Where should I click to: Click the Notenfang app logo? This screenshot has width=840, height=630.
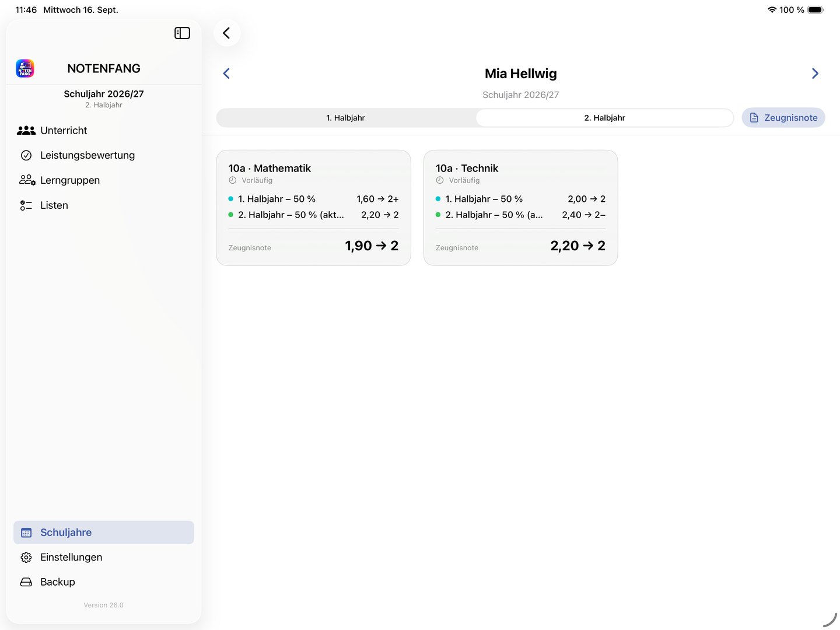pos(25,68)
